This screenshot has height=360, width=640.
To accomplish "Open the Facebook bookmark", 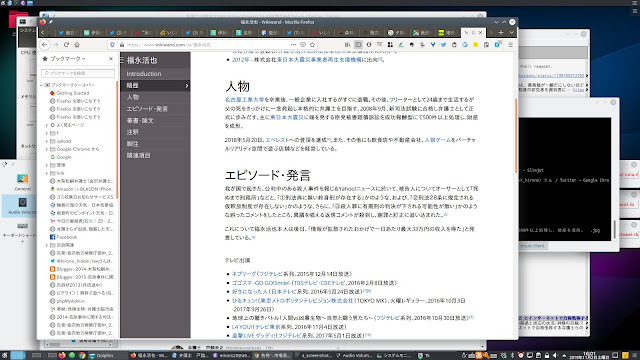I will [63, 237].
